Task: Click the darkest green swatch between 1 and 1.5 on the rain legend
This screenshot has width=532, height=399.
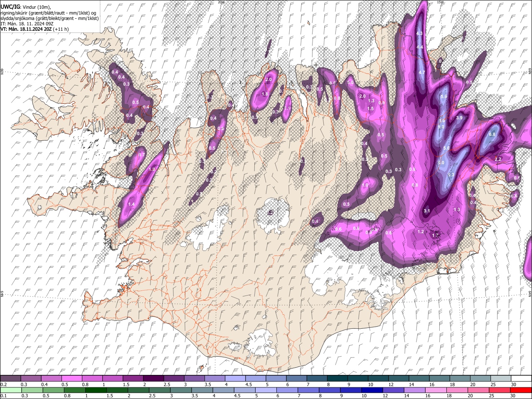Action: tap(96, 390)
